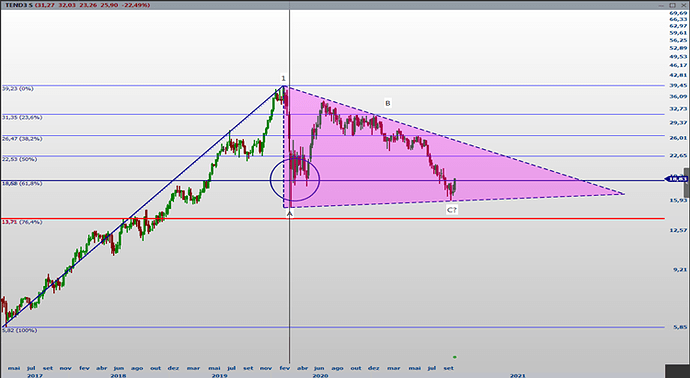Close the TEND3 chart window
This screenshot has height=378, width=690.
coord(683,5)
